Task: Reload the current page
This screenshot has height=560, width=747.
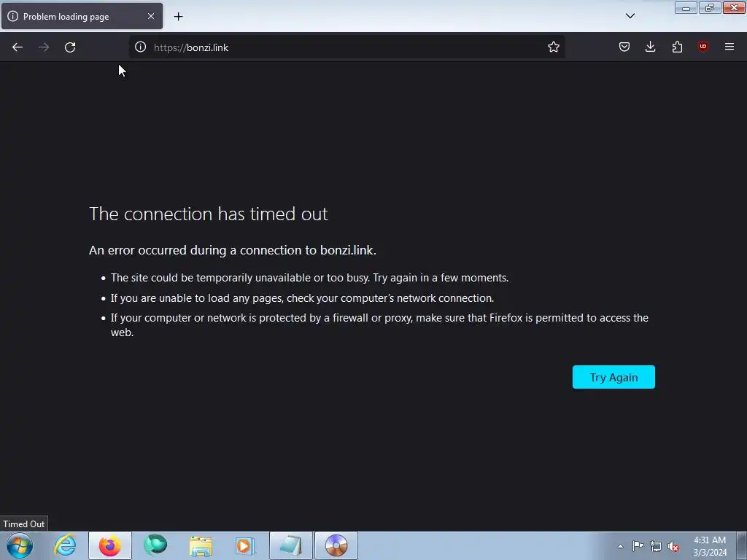Action: coord(70,47)
